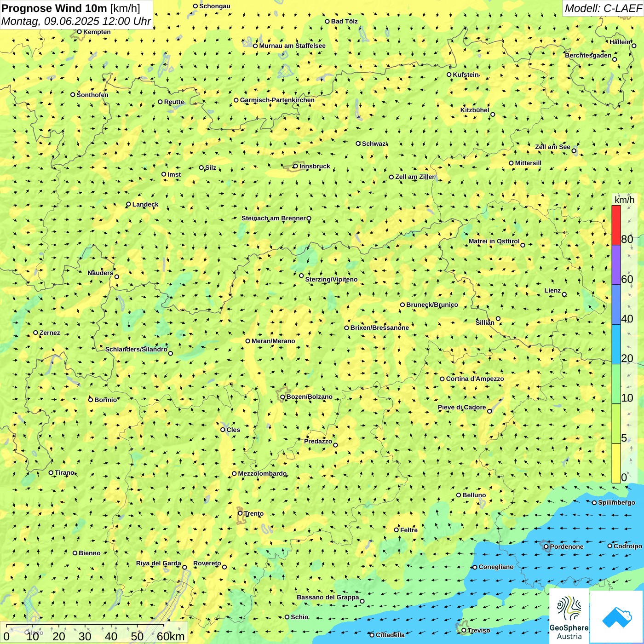The width and height of the screenshot is (644, 644).
Task: Select the Schlanders/Silandro label
Action: (x=136, y=349)
